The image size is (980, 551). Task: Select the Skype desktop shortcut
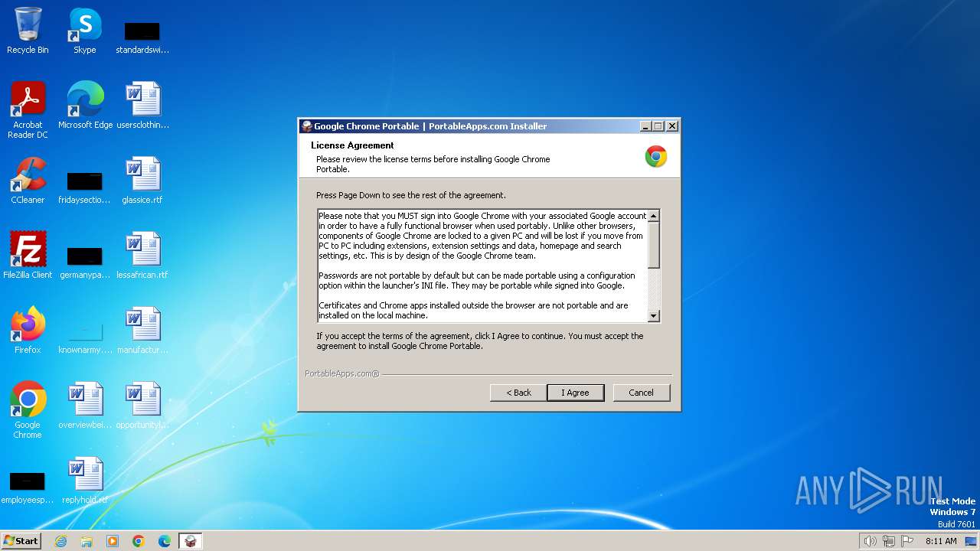coord(85,31)
